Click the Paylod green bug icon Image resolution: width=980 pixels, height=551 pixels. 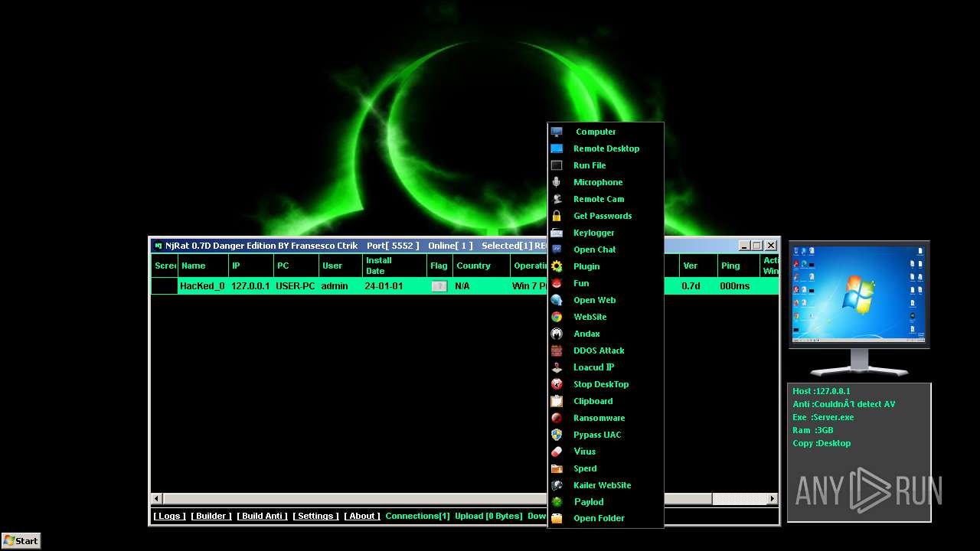click(557, 502)
